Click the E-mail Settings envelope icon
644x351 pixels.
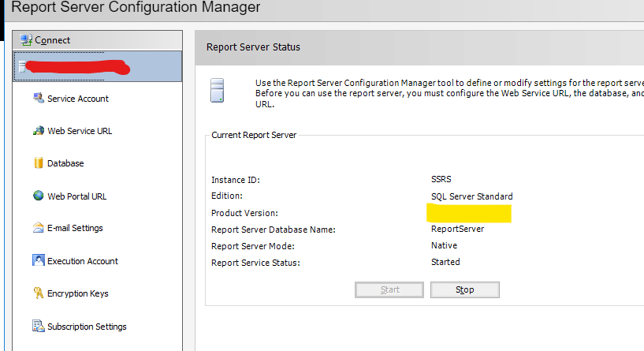37,228
